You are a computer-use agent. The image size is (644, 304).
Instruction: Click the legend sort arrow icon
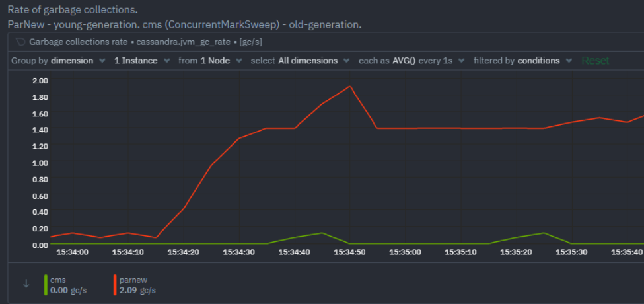pyautogui.click(x=26, y=284)
